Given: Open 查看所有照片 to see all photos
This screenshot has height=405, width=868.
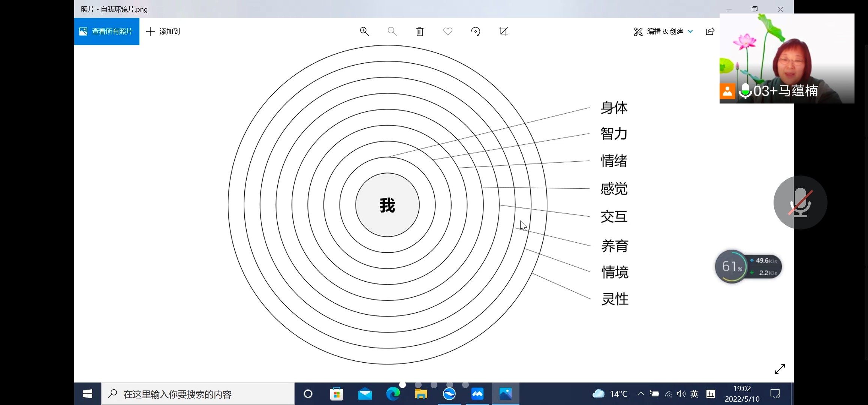Looking at the screenshot, I should tap(107, 31).
